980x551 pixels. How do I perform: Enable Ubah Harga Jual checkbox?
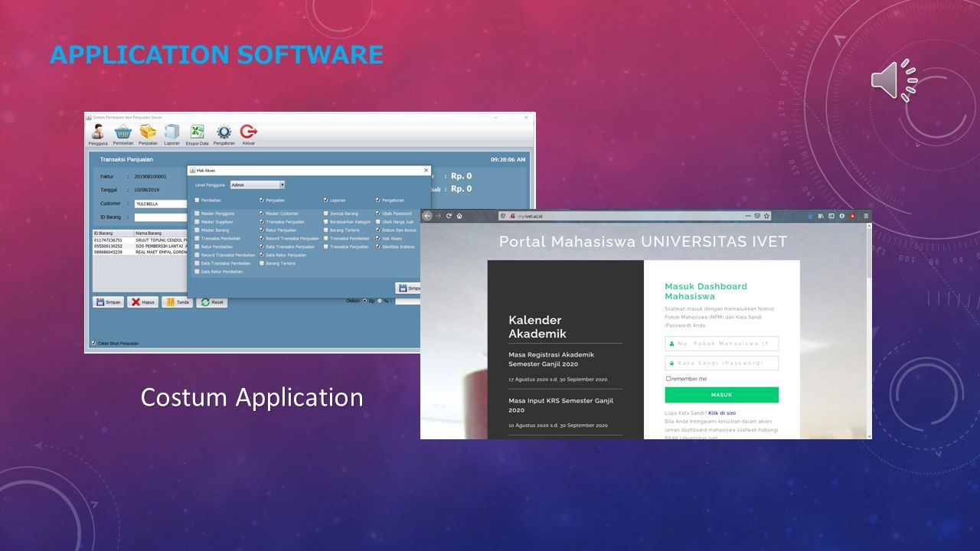[x=378, y=222]
